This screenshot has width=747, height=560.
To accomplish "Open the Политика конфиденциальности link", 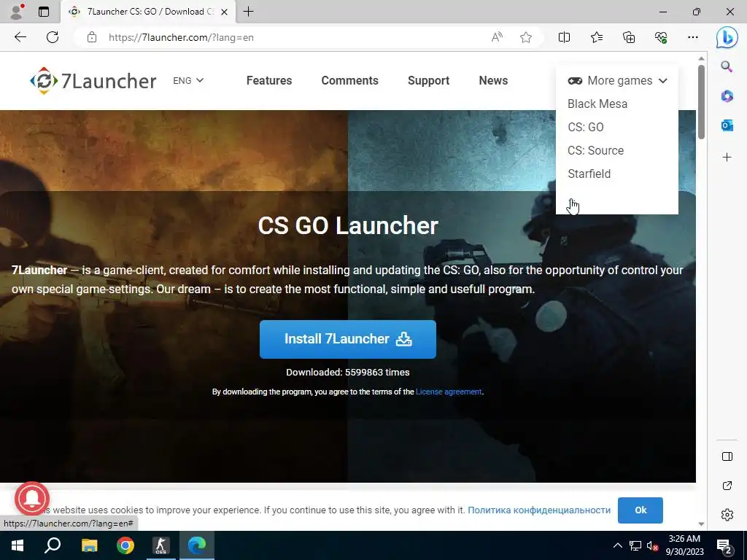I will (x=539, y=510).
